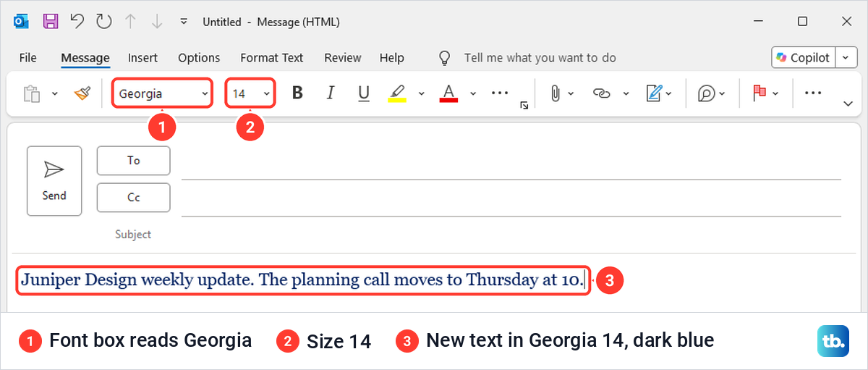The height and width of the screenshot is (370, 868).
Task: Open Attach File dropdown arrow
Action: (x=571, y=94)
